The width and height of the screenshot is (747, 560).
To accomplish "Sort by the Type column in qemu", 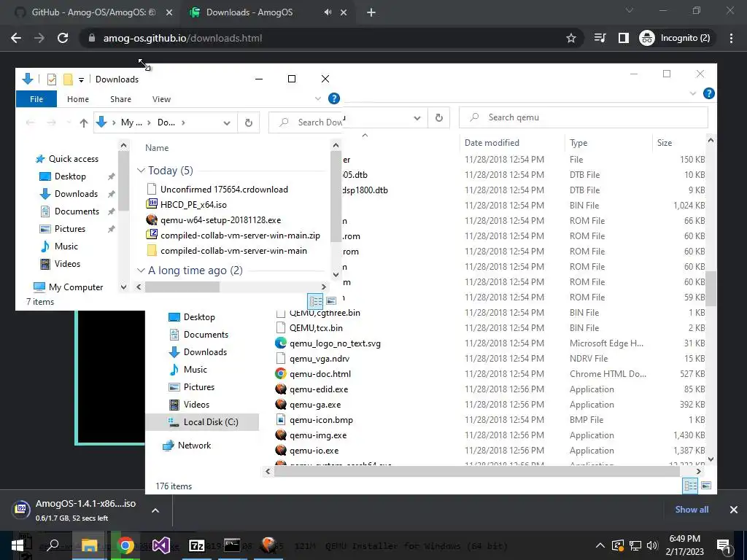I will coord(578,142).
